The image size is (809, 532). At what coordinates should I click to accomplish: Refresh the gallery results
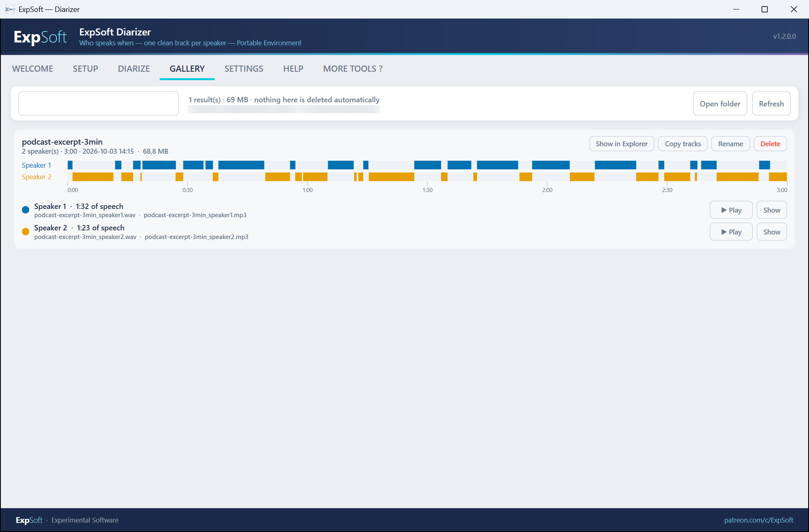click(771, 104)
